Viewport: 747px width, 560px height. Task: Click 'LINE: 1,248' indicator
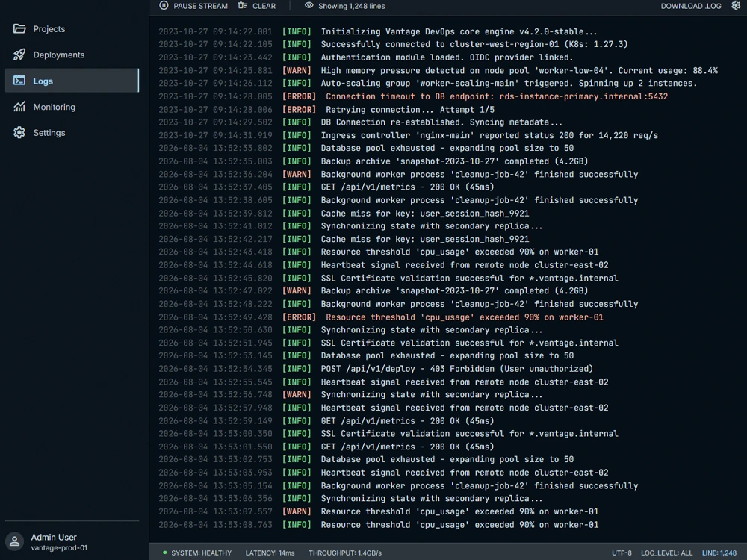click(x=719, y=553)
